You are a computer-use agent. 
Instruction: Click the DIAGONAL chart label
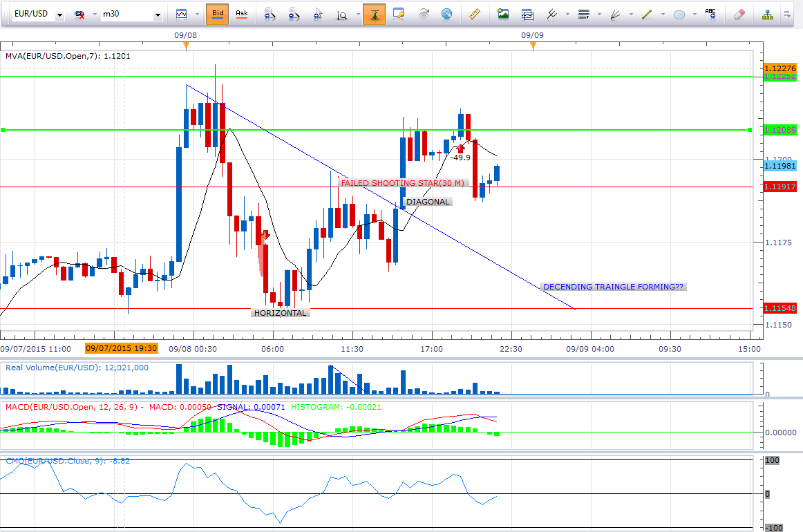click(x=428, y=202)
